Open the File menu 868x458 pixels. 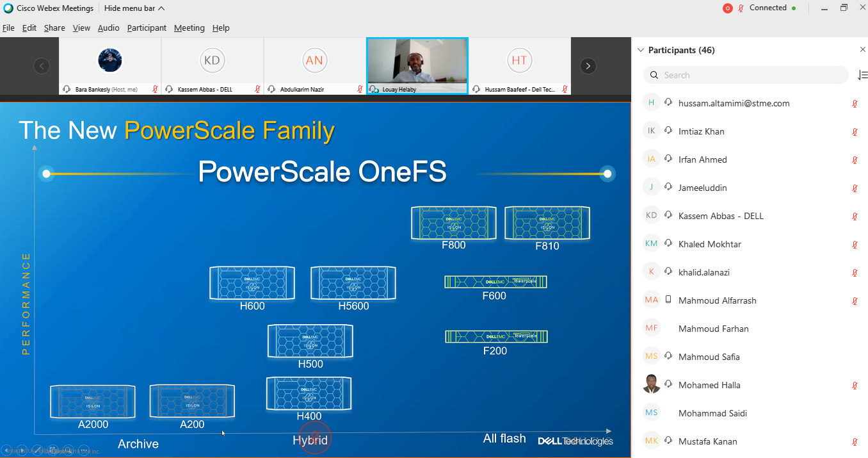8,28
